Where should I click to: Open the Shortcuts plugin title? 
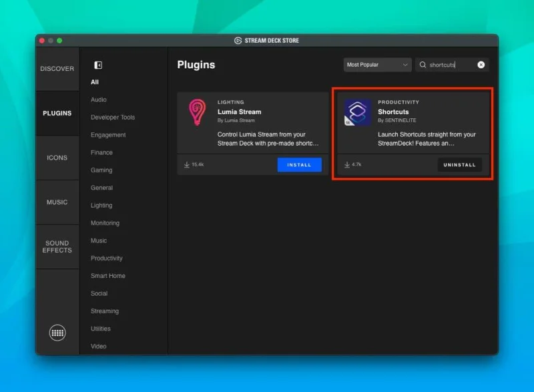coord(393,112)
